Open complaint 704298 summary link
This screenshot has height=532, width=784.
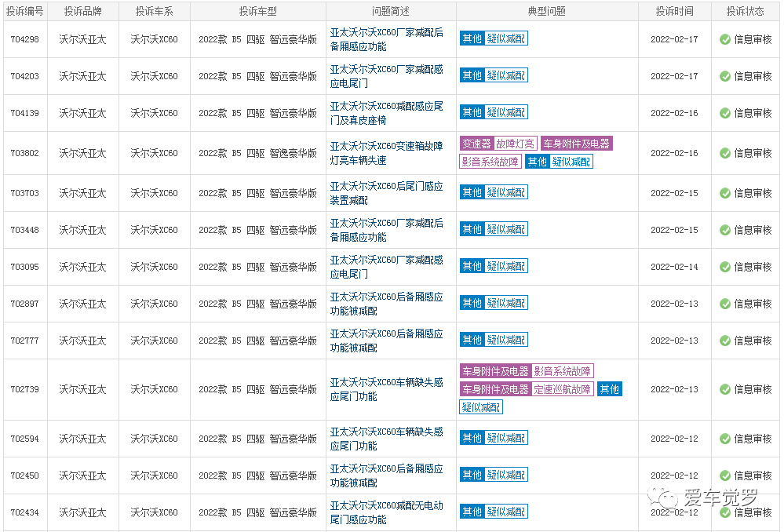click(386, 39)
